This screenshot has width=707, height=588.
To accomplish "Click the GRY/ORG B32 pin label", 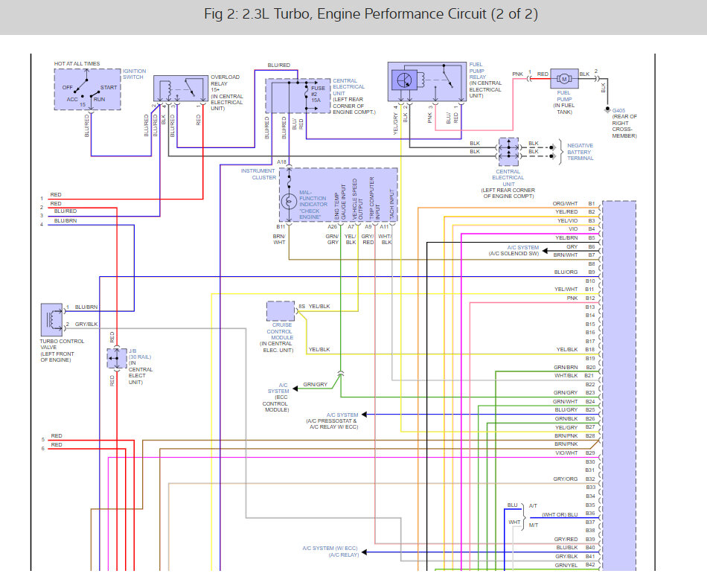I will 575,479.
